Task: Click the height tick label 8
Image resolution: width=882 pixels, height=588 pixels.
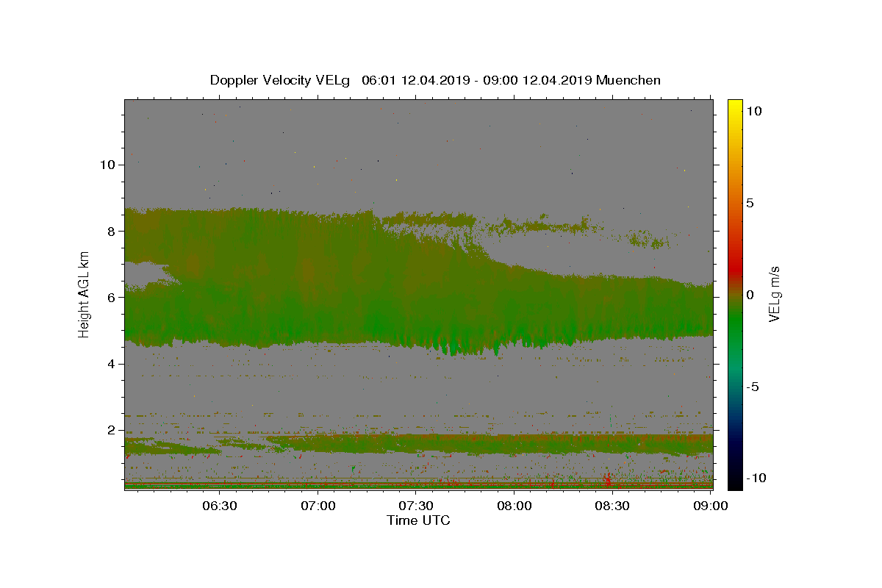Action: coord(111,231)
